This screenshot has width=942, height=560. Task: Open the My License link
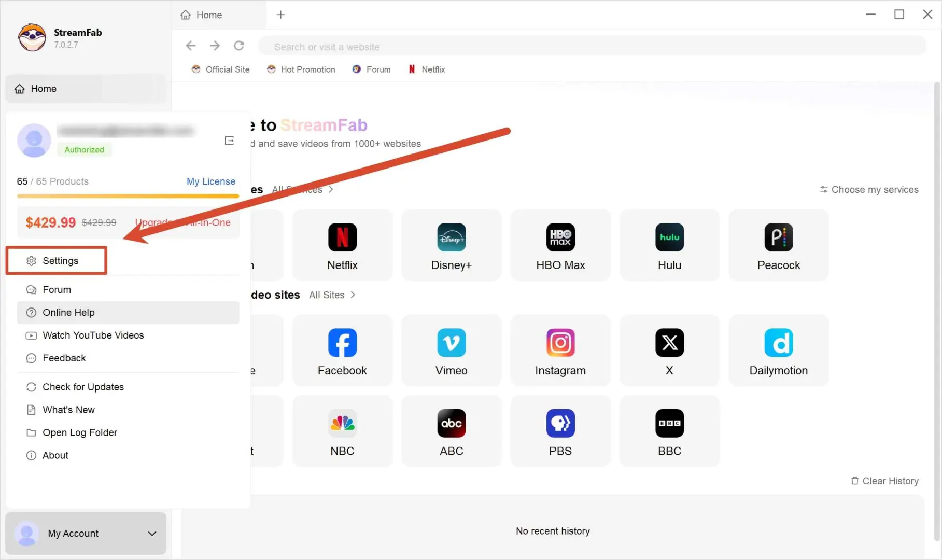click(x=211, y=181)
